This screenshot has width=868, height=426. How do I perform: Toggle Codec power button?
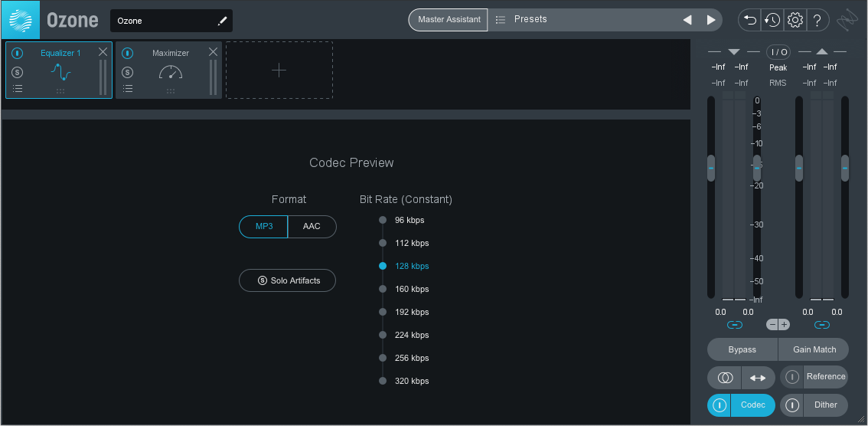tap(719, 405)
